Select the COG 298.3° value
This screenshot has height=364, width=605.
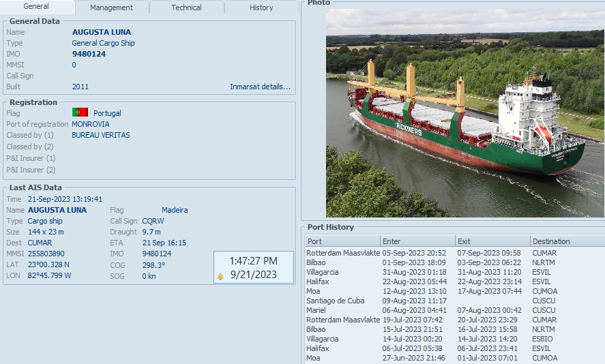click(x=153, y=265)
